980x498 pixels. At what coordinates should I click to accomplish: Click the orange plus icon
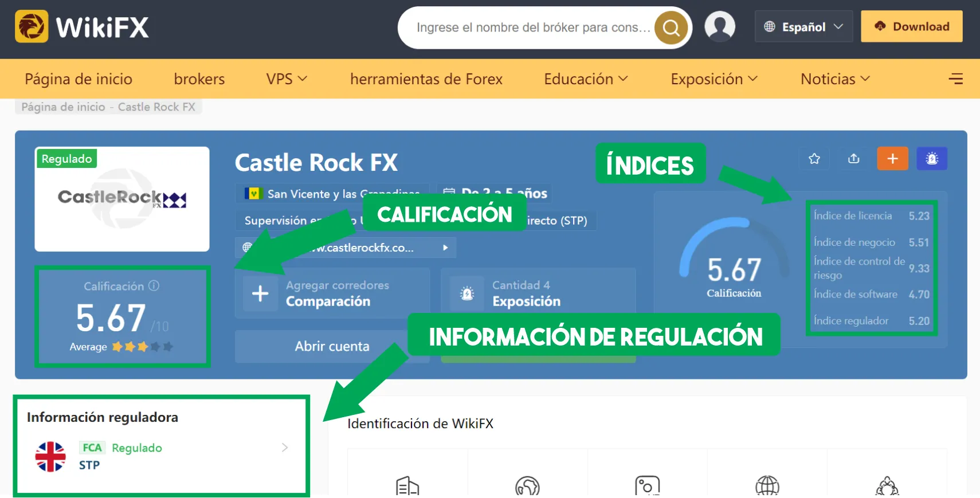point(892,159)
